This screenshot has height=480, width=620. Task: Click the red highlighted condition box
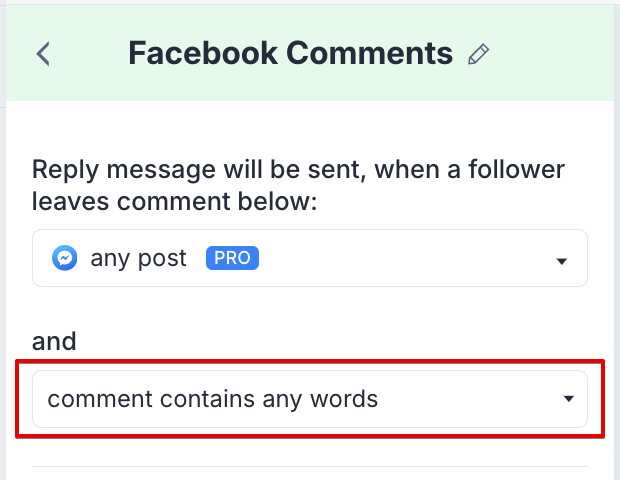(x=310, y=399)
